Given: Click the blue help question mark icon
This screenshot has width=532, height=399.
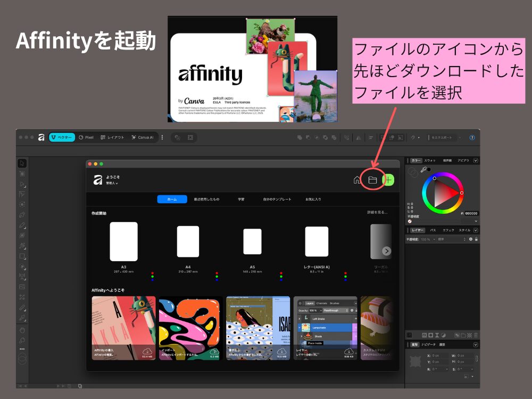Looking at the screenshot, I should click(472, 137).
